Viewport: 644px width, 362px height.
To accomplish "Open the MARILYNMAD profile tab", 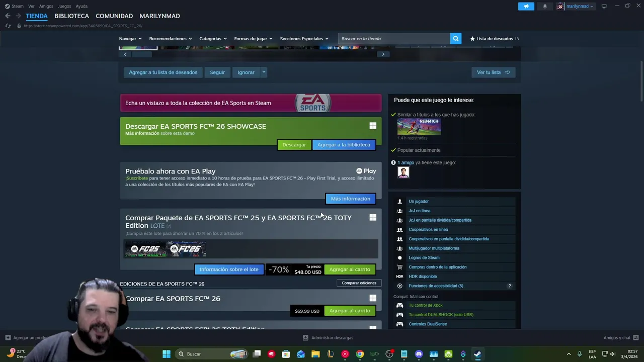I will [159, 16].
